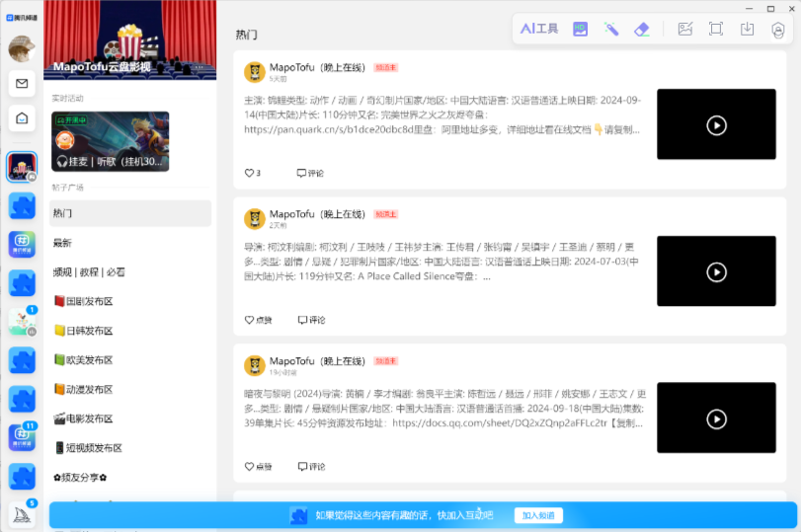Click author name on the 2天前 post

[317, 214]
